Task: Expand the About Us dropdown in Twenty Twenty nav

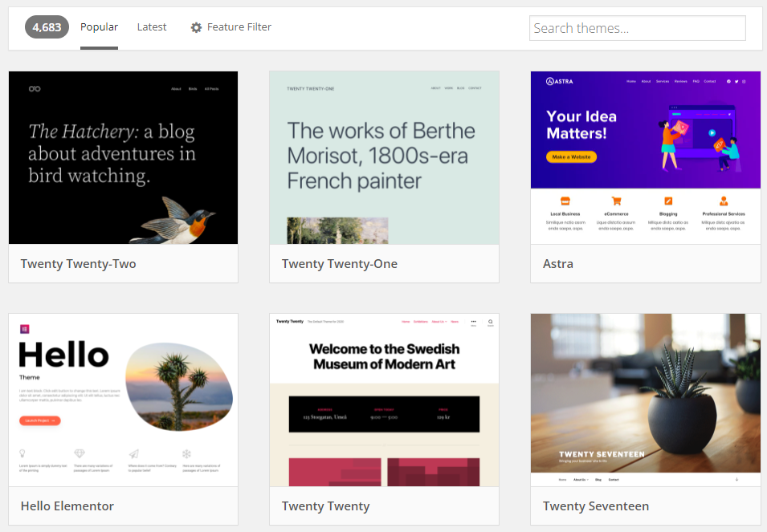Action: pos(438,321)
